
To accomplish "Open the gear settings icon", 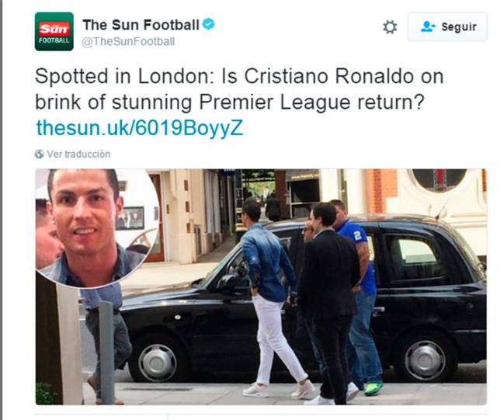I will (x=390, y=27).
